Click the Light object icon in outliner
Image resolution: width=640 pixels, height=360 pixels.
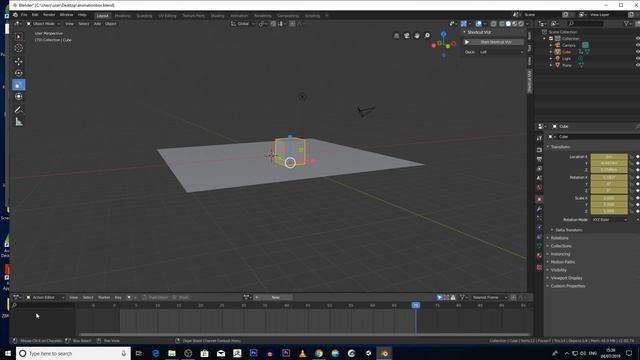(558, 58)
